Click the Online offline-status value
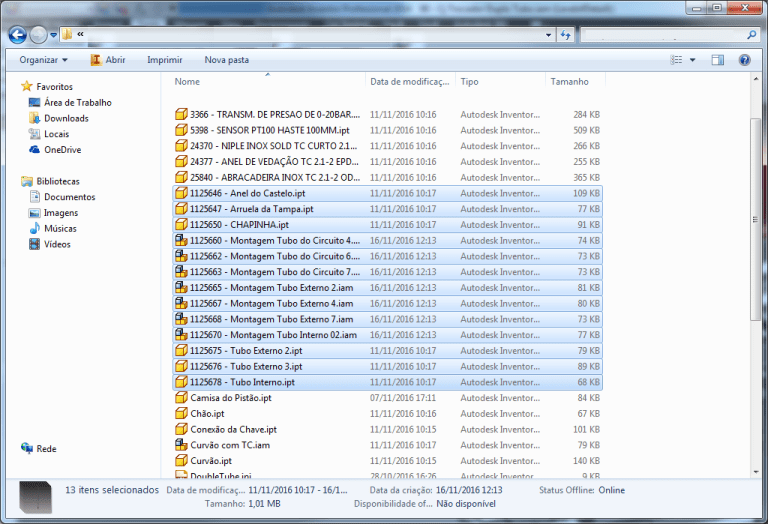 click(611, 490)
